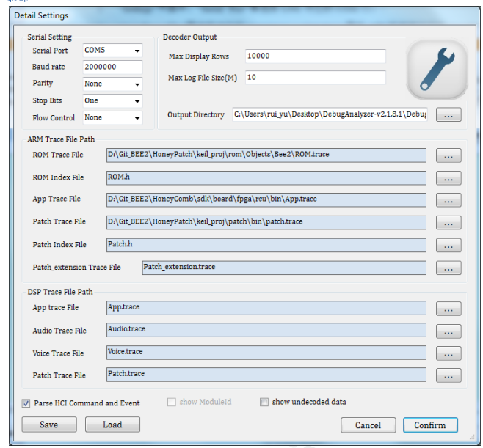Open the Serial Port COM5 dropdown

(x=112, y=51)
